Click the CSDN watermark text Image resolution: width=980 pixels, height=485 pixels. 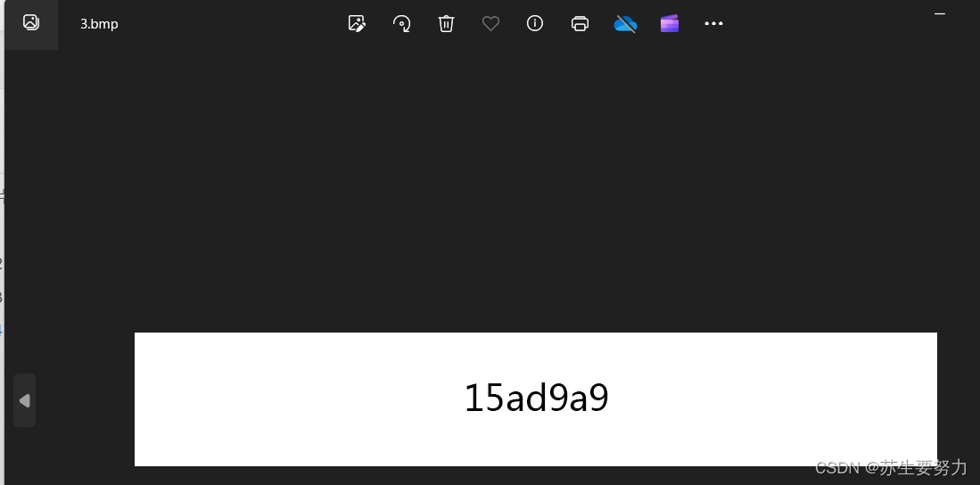[837, 467]
